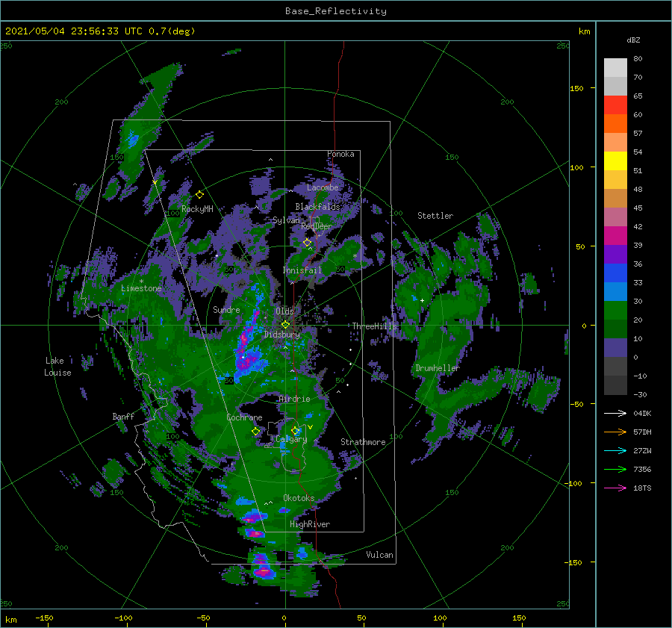Select the HighRiver label
Screen dimensions: 672x628
(x=310, y=524)
